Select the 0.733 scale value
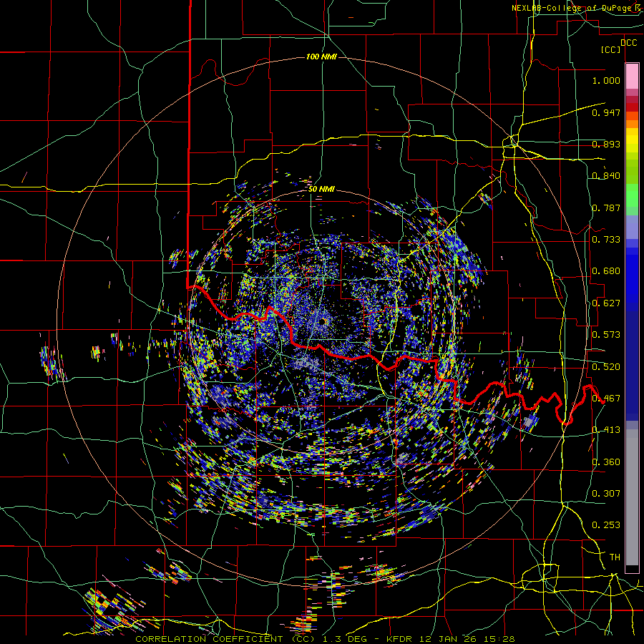Viewport: 644px width, 644px height. [x=606, y=240]
